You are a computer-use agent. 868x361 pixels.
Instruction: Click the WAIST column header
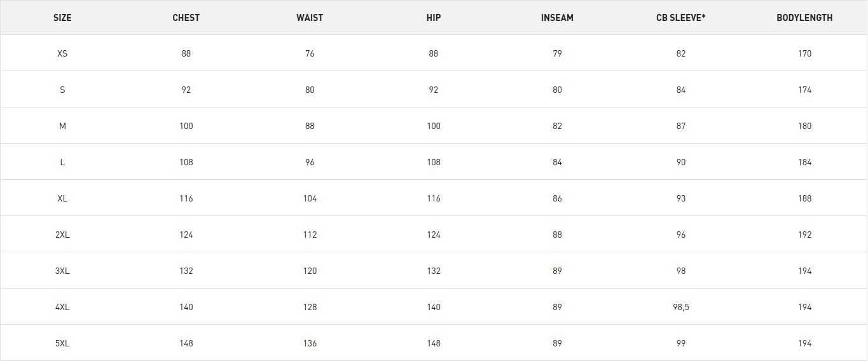[x=310, y=18]
